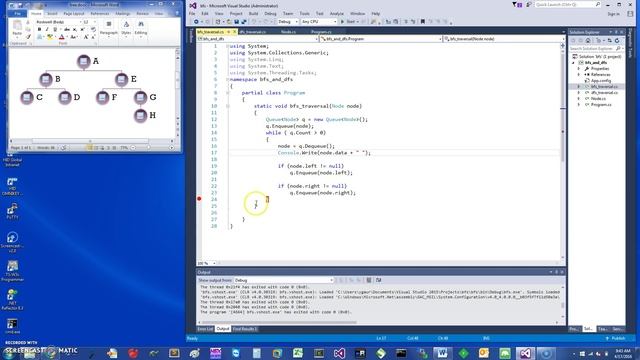Click the Format Painter icon in Word

pos(28,37)
